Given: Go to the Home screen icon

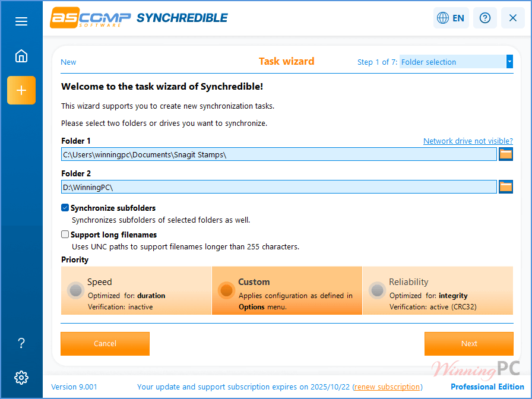Looking at the screenshot, I should [x=21, y=56].
